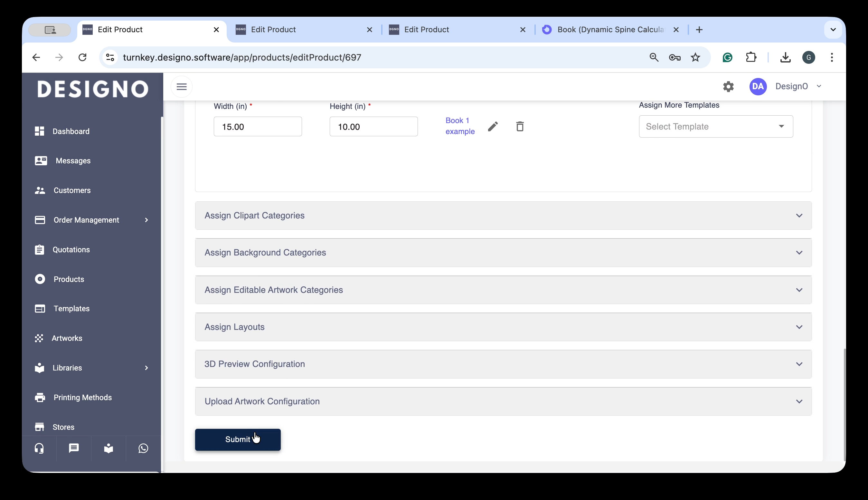Viewport: 868px width, 500px height.
Task: Expand Assign Clipart Categories section
Action: pyautogui.click(x=503, y=216)
